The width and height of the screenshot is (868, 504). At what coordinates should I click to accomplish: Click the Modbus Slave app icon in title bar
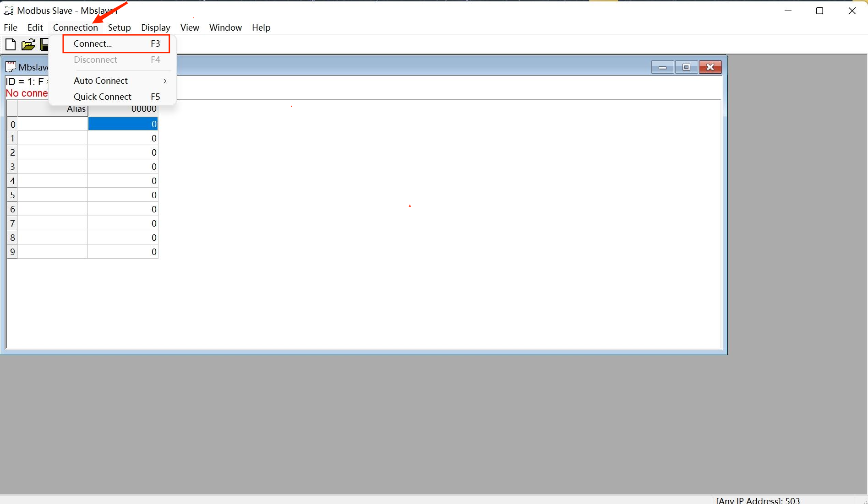(x=9, y=11)
